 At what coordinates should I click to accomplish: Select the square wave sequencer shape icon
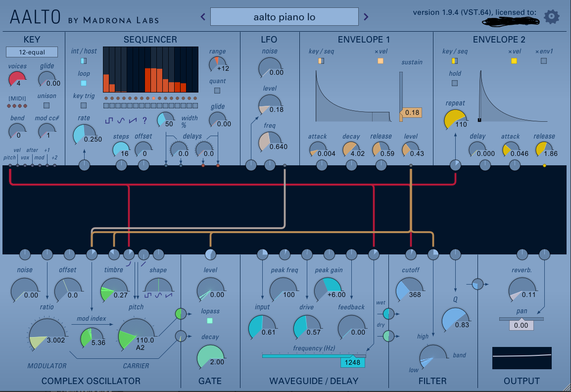(109, 120)
